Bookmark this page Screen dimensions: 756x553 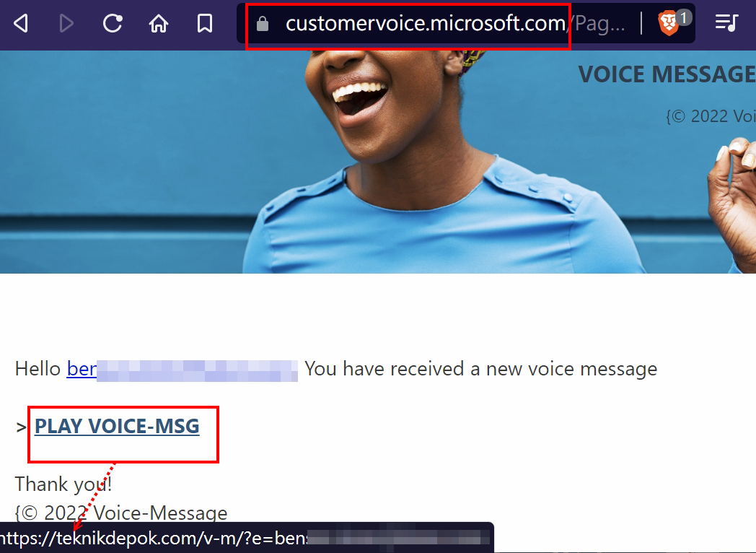tap(205, 22)
